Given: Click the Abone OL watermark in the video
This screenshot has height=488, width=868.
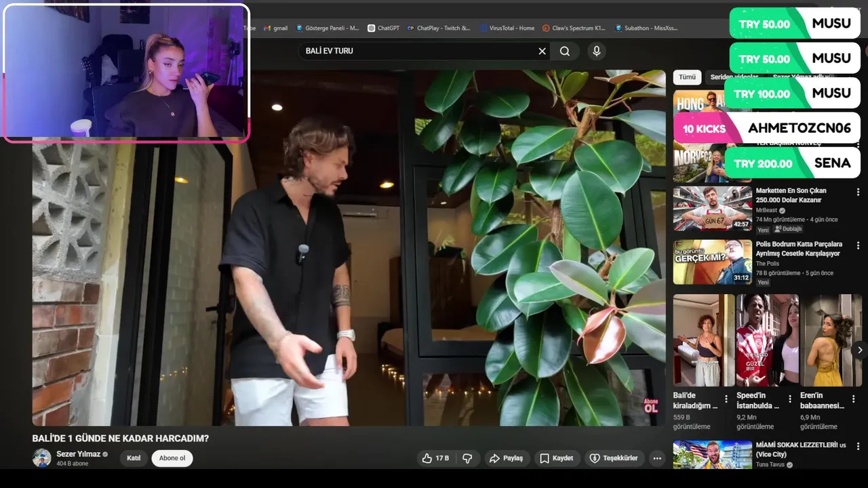Looking at the screenshot, I should pos(650,406).
